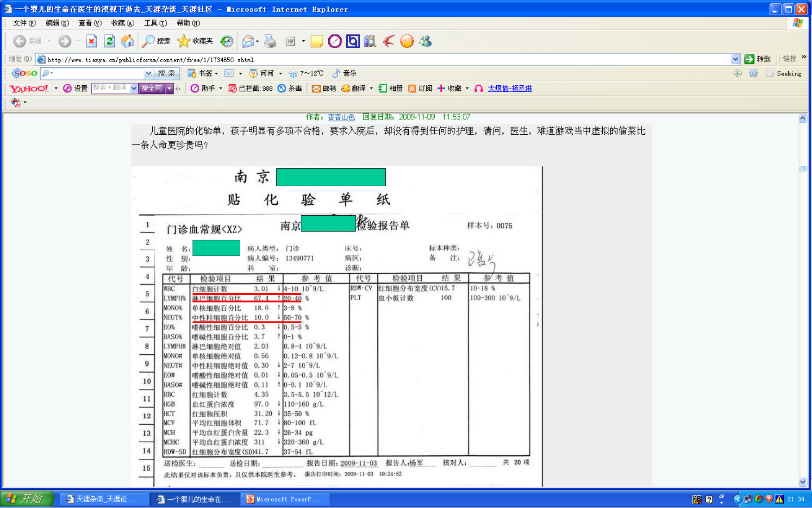Viewport: 812px width, 508px height.
Task: Click the red bird toolbar icon
Action: 388,41
